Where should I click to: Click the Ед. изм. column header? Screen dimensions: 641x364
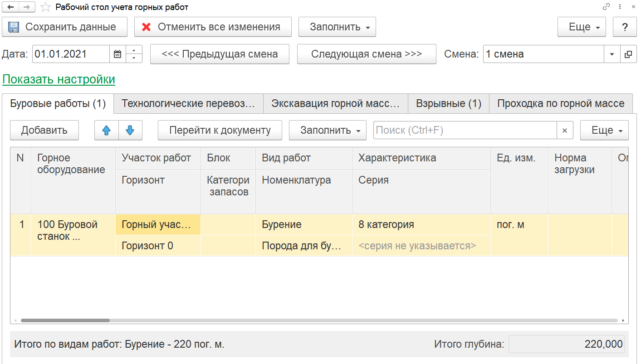pyautogui.click(x=519, y=180)
